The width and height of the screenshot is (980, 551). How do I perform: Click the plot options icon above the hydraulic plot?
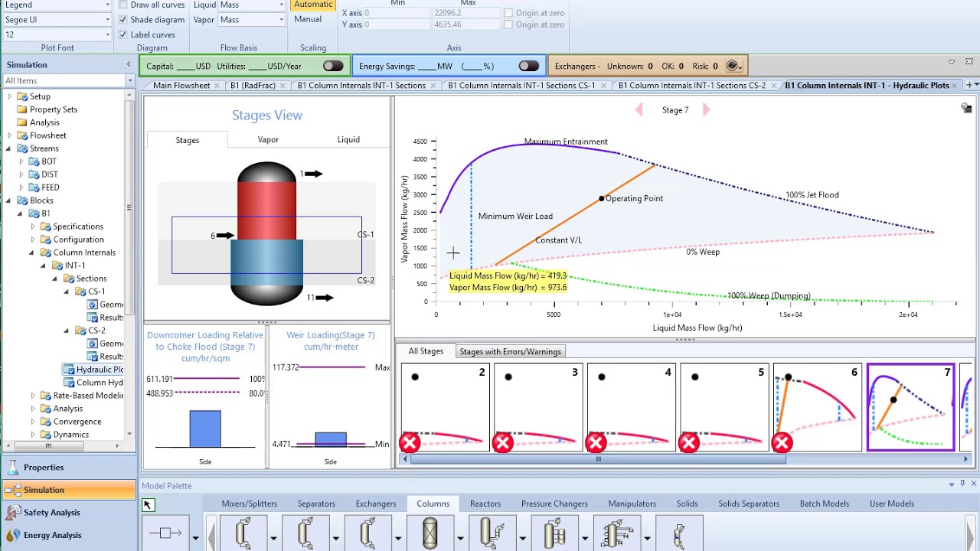pyautogui.click(x=966, y=109)
